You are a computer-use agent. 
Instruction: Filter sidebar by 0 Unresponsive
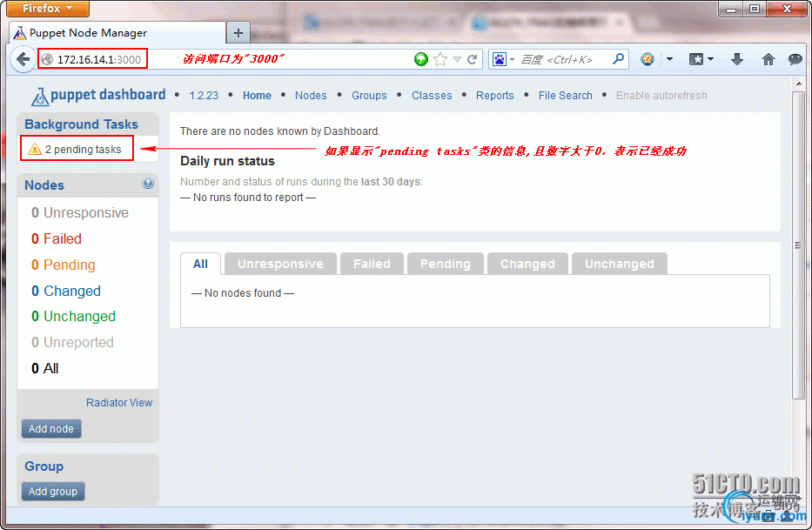(x=80, y=213)
